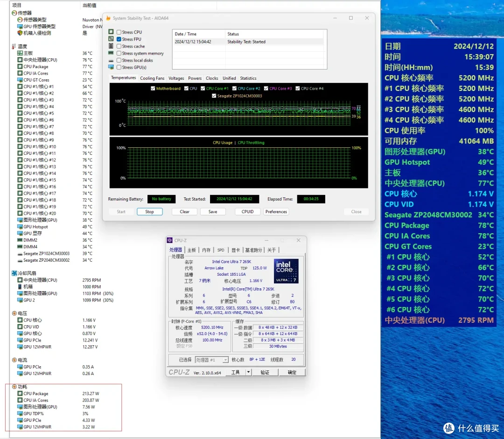This screenshot has width=504, height=439.
Task: Click the 机箱 fan row icon
Action: 20,286
